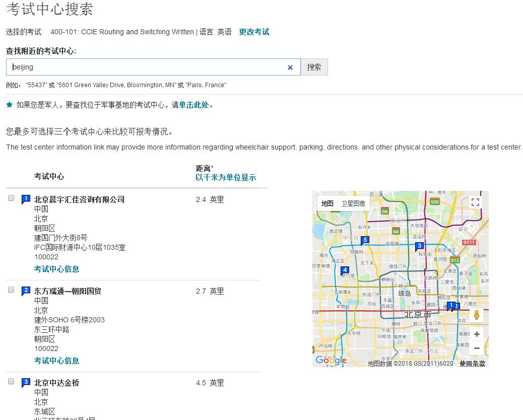Pick the Street View pegman icon
The width and height of the screenshot is (523, 420).
477,315
